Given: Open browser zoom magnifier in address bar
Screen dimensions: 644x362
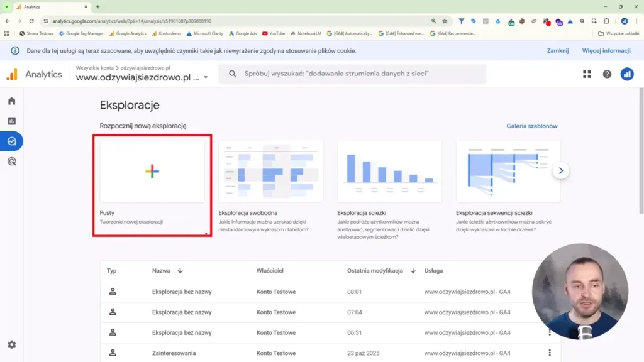Looking at the screenshot, I should [x=434, y=21].
